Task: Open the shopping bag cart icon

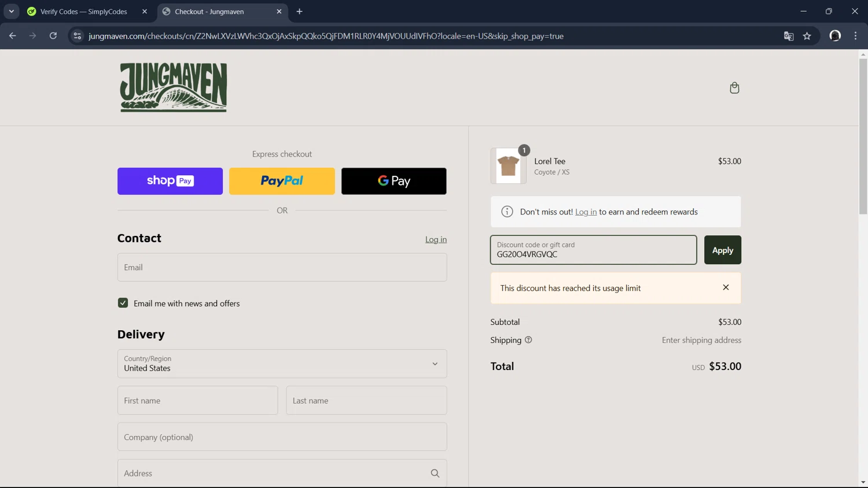Action: pyautogui.click(x=734, y=88)
